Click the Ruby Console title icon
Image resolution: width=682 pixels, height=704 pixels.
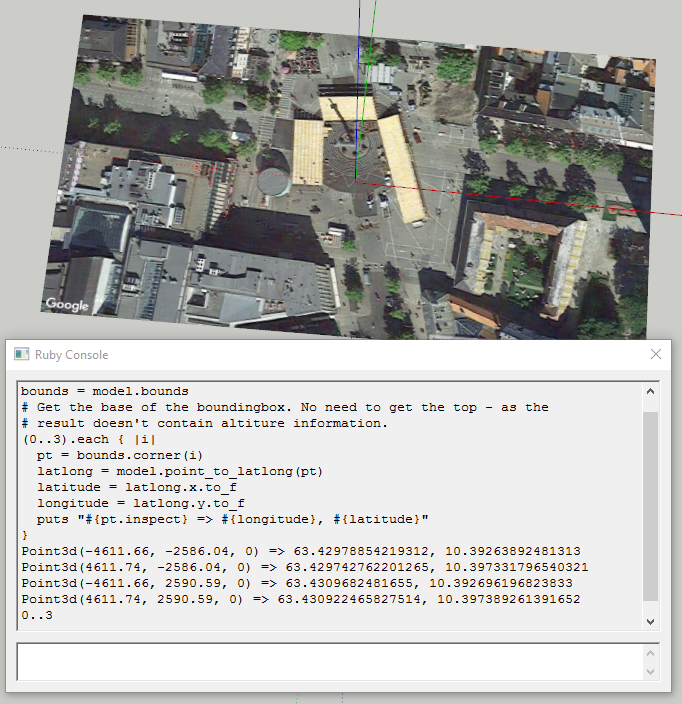(21, 354)
